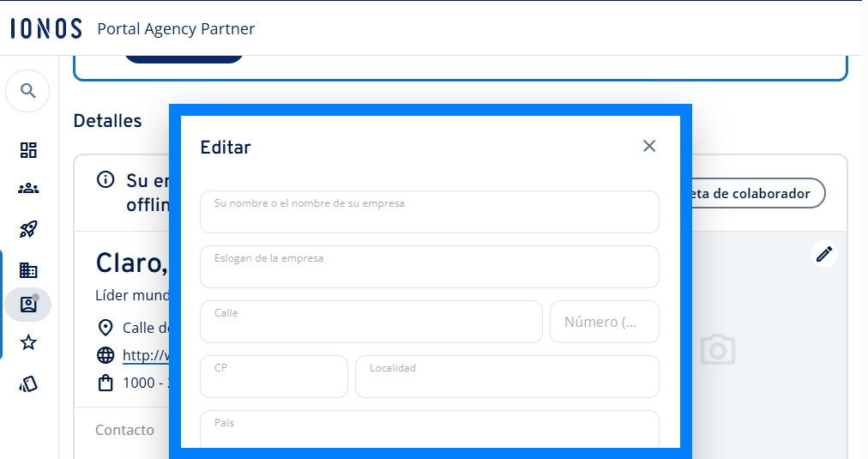The image size is (868, 459).
Task: Click the star icon in the sidebar
Action: pos(28,343)
